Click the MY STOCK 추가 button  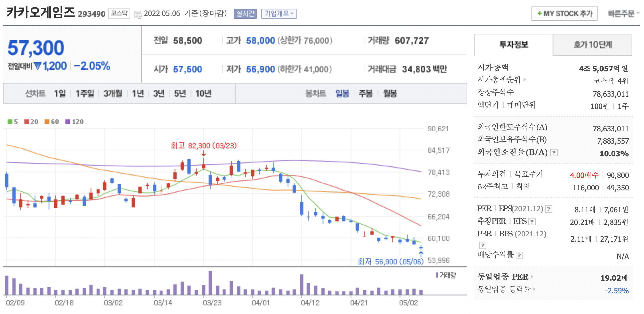564,14
